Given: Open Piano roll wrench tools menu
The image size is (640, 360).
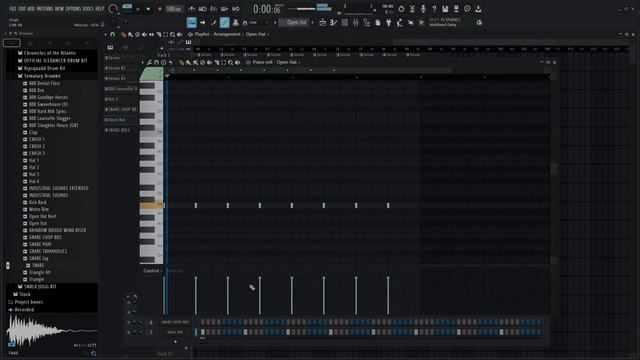Looking at the screenshot, I should 149,62.
